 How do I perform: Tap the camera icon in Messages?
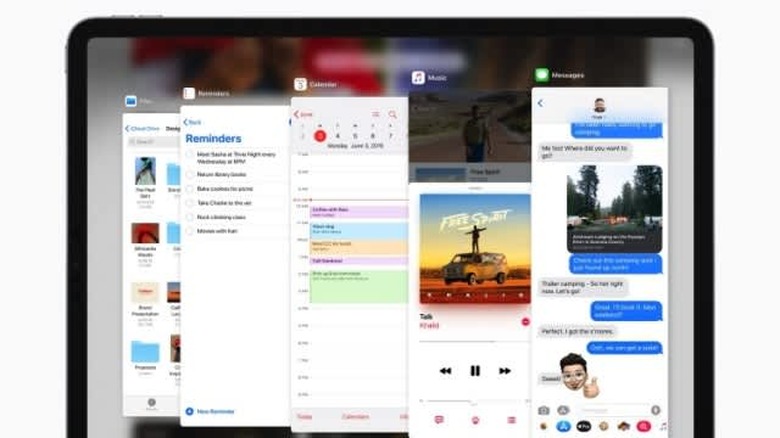pos(544,410)
